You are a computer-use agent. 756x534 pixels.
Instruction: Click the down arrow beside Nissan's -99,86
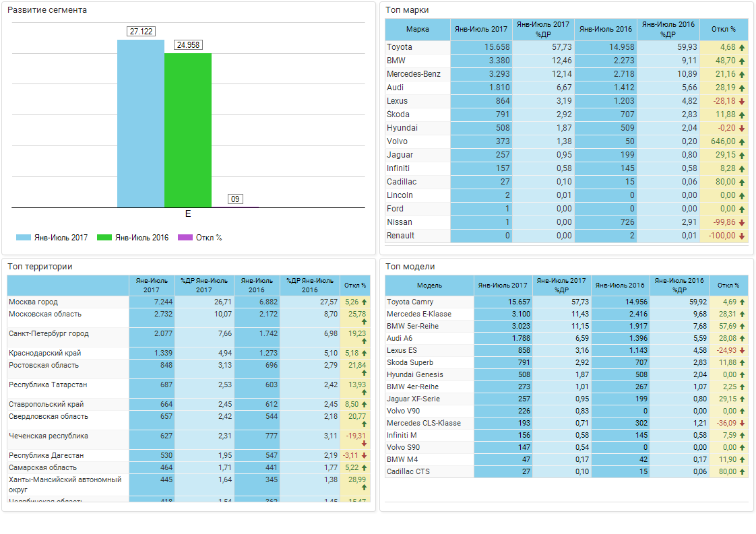tap(742, 223)
